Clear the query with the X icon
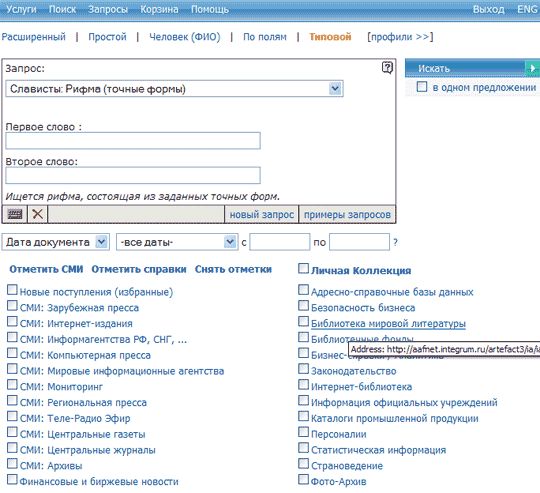 38,214
